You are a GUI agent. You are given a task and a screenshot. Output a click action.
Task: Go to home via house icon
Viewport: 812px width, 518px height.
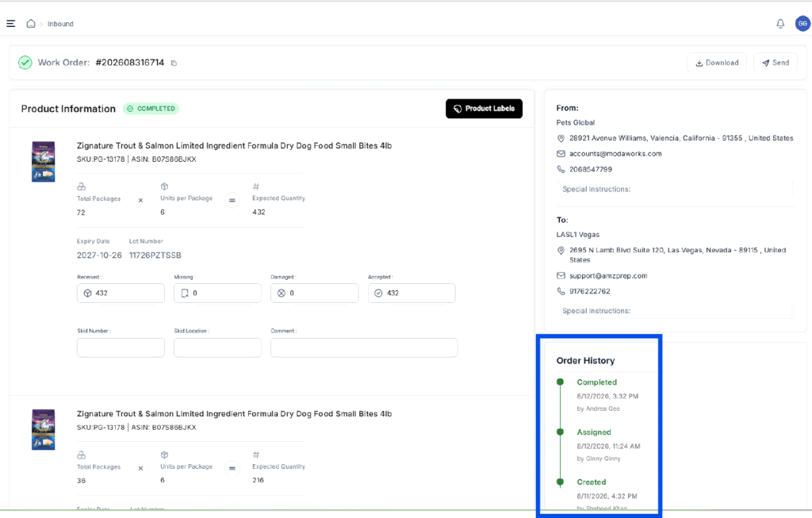coord(31,23)
